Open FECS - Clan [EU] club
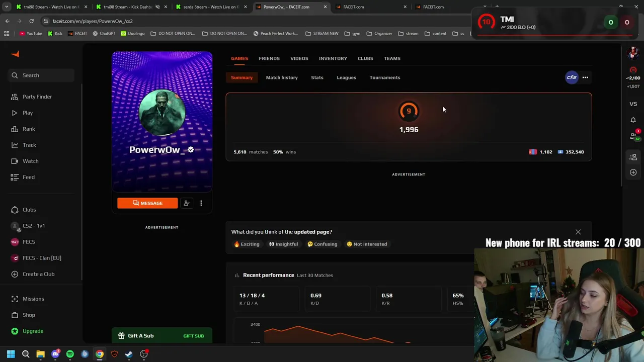Image resolution: width=644 pixels, height=362 pixels. 36,258
